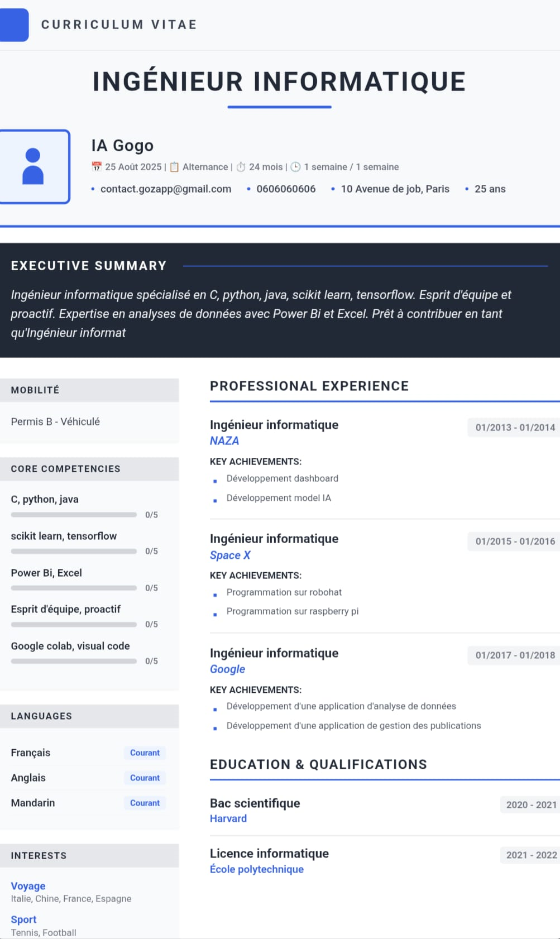Click the calendar icon before 25 Août 2025

point(97,167)
